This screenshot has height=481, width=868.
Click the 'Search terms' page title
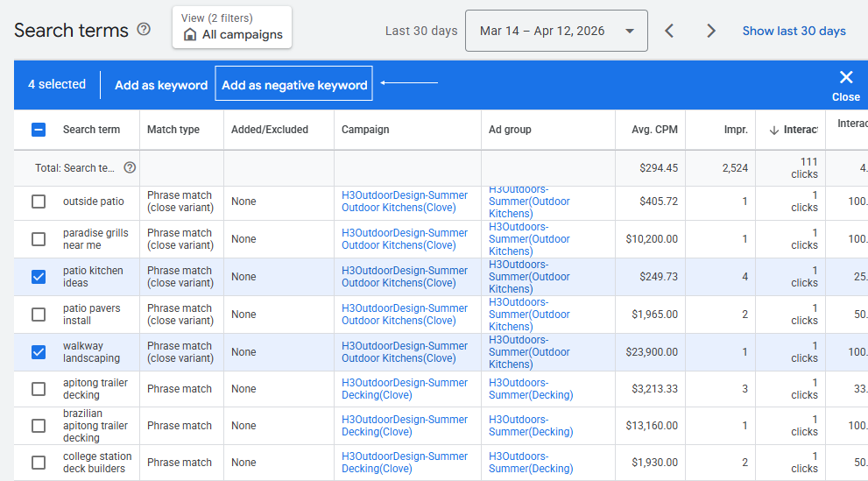pos(71,30)
